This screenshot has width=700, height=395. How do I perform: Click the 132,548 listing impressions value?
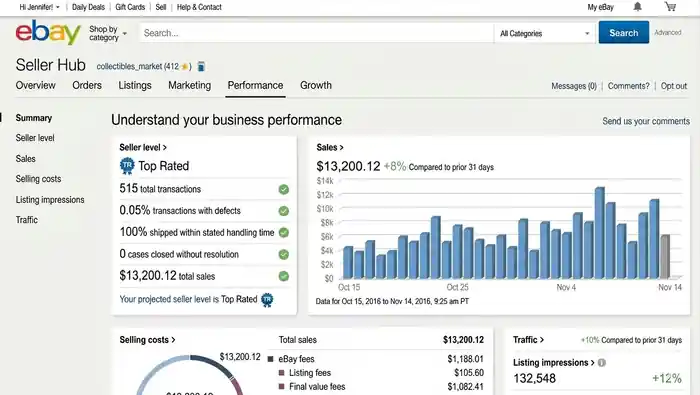[x=534, y=378]
